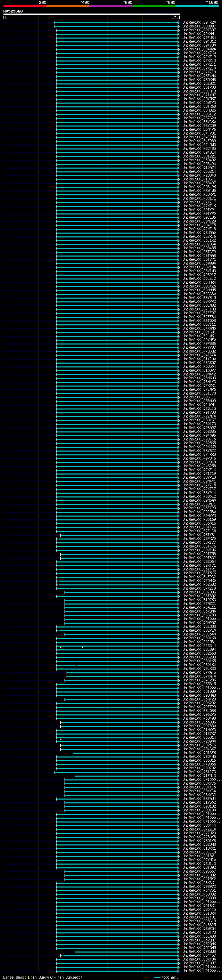Viewport: 222px width, 980px height.
Task: Click hit label UniRef100_O96657
Action: point(199,871)
